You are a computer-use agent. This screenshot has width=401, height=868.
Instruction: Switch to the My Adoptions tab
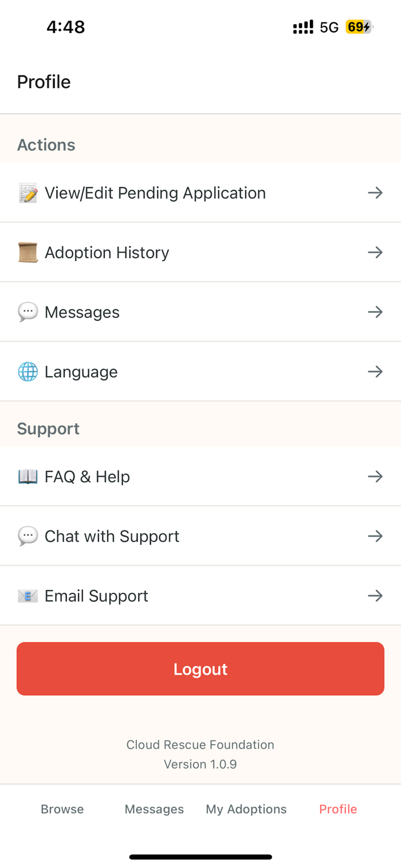coord(246,809)
